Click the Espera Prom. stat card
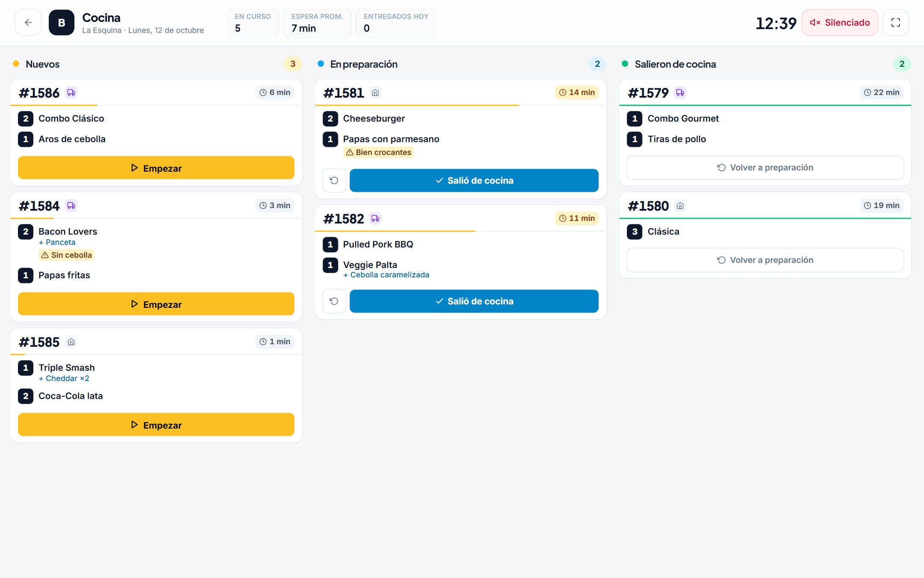924x578 pixels. coord(317,23)
